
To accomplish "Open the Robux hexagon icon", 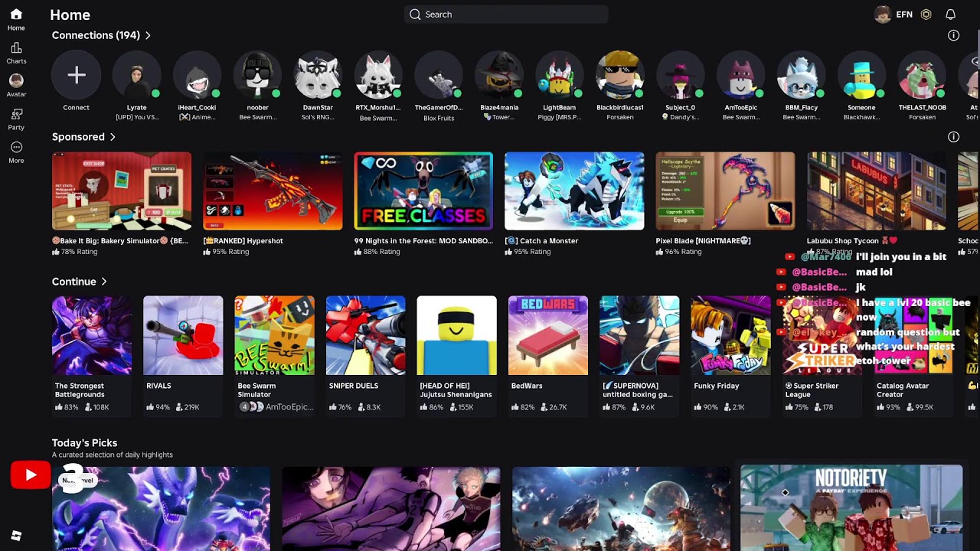I will coord(926,15).
